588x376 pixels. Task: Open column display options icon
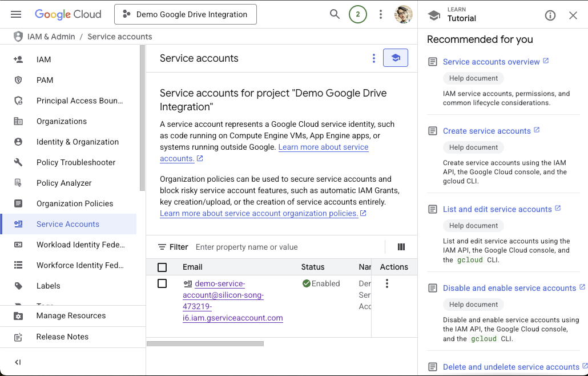click(401, 247)
